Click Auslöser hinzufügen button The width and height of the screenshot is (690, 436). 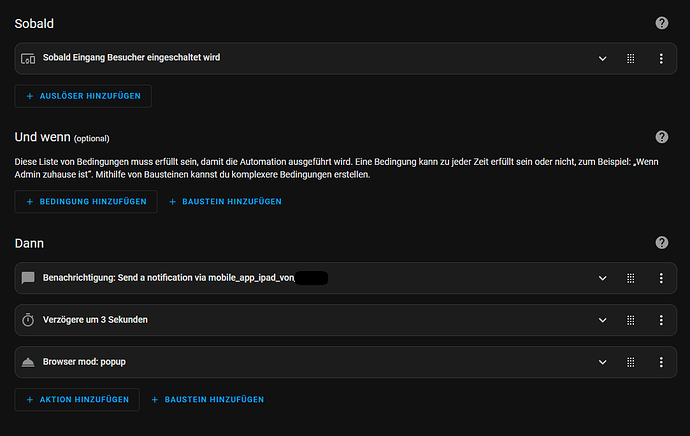pos(83,96)
